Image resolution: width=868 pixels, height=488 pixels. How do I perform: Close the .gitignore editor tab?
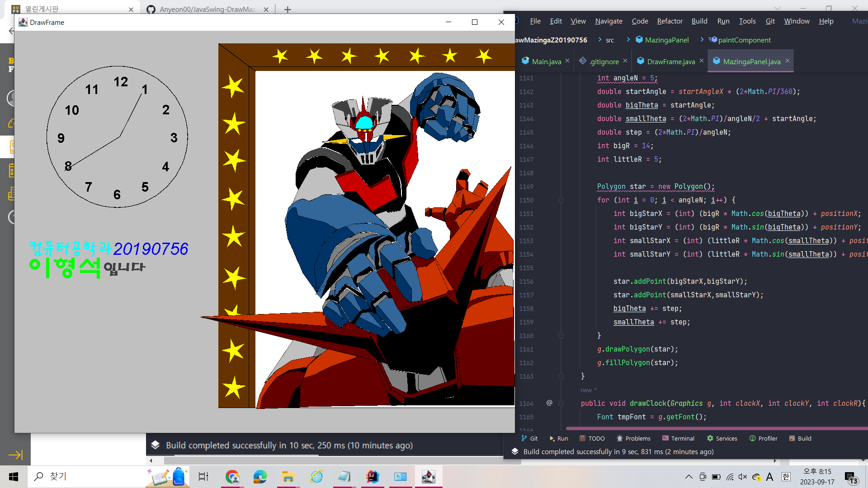(625, 61)
